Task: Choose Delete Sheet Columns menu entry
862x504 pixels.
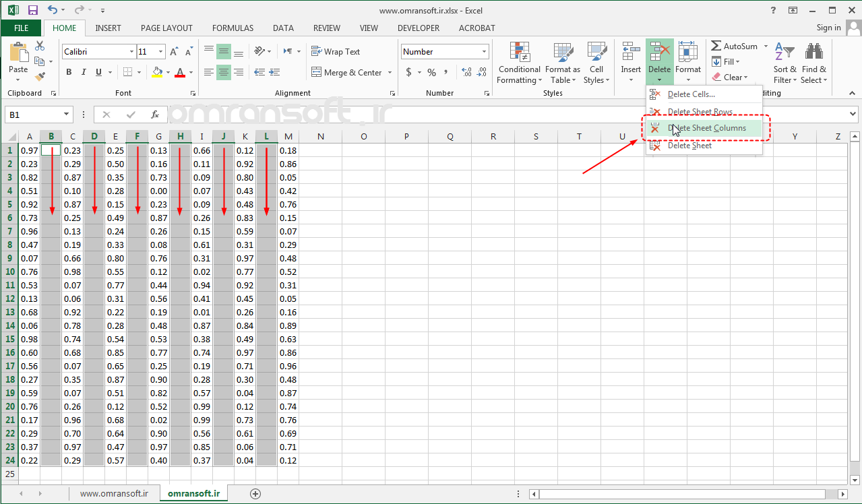Action: [704, 128]
